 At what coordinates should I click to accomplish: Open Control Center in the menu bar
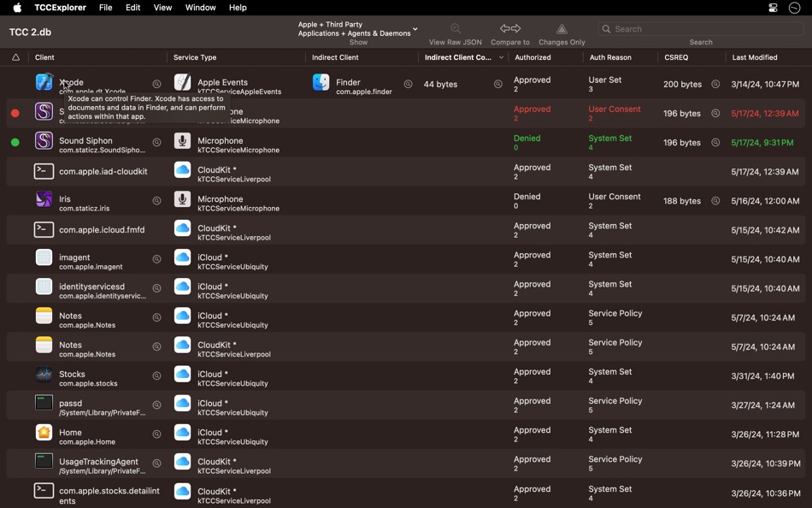coord(773,7)
